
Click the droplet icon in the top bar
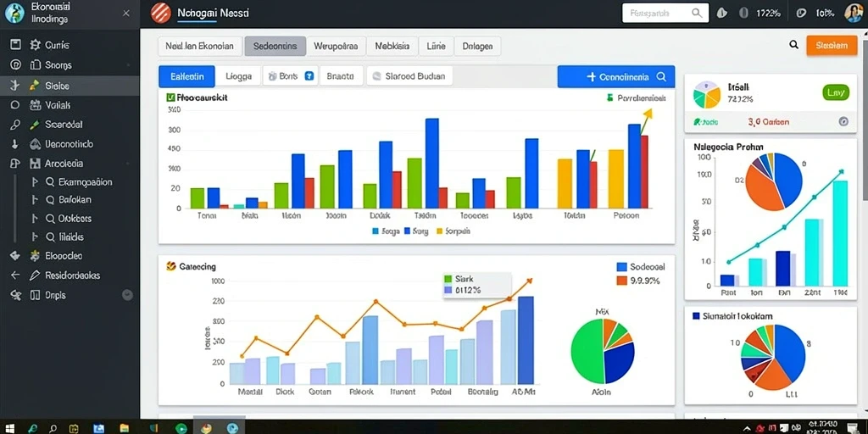[721, 14]
